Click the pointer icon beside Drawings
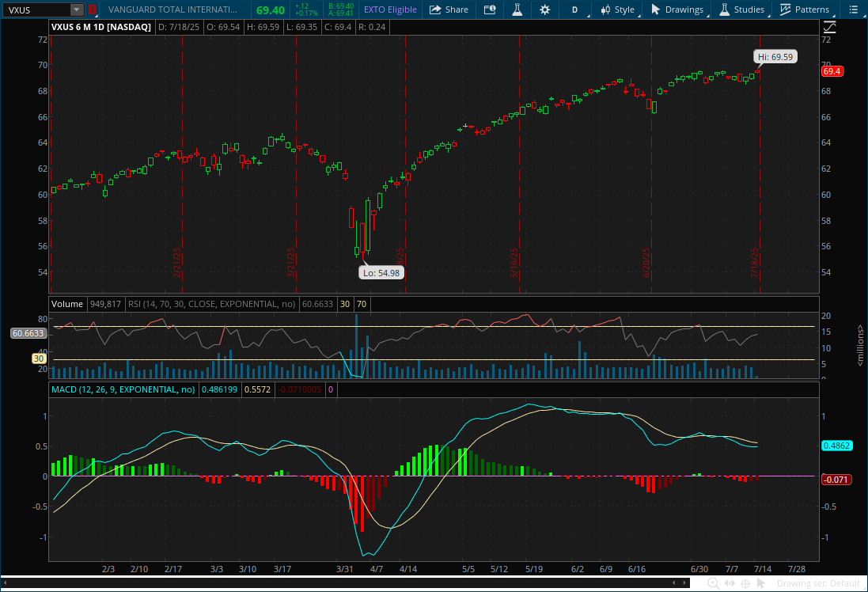 (x=655, y=9)
